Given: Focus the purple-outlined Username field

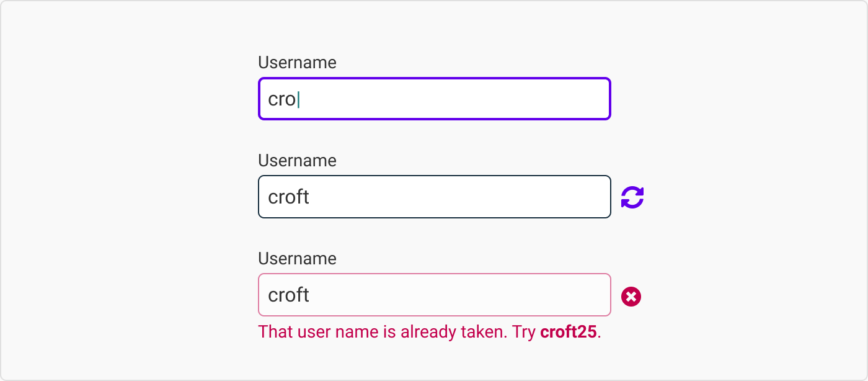Looking at the screenshot, I should click(434, 99).
